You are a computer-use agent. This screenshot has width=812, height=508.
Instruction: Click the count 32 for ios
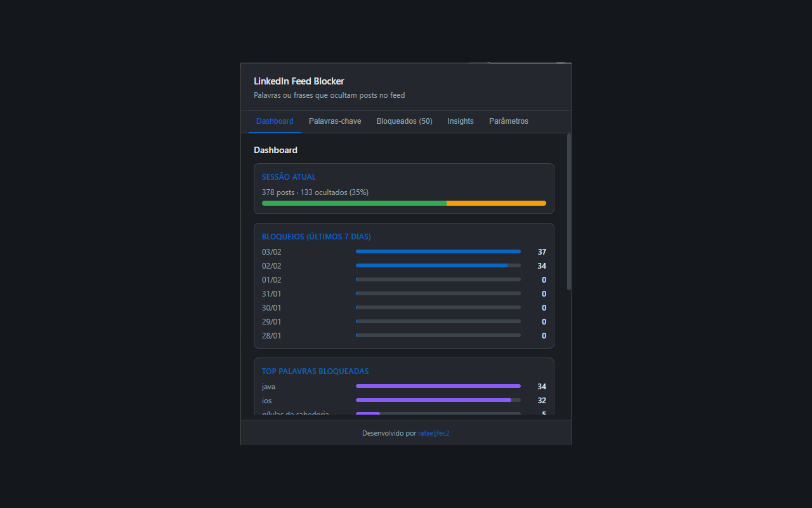(542, 401)
